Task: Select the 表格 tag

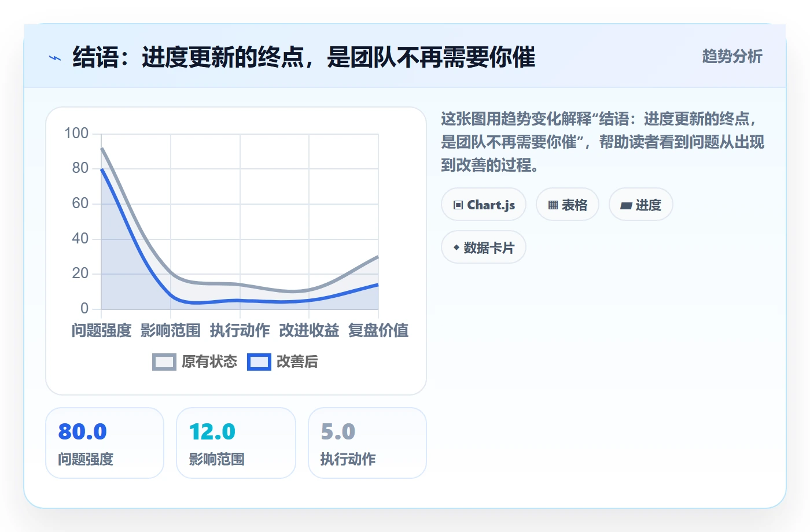Action: (568, 205)
